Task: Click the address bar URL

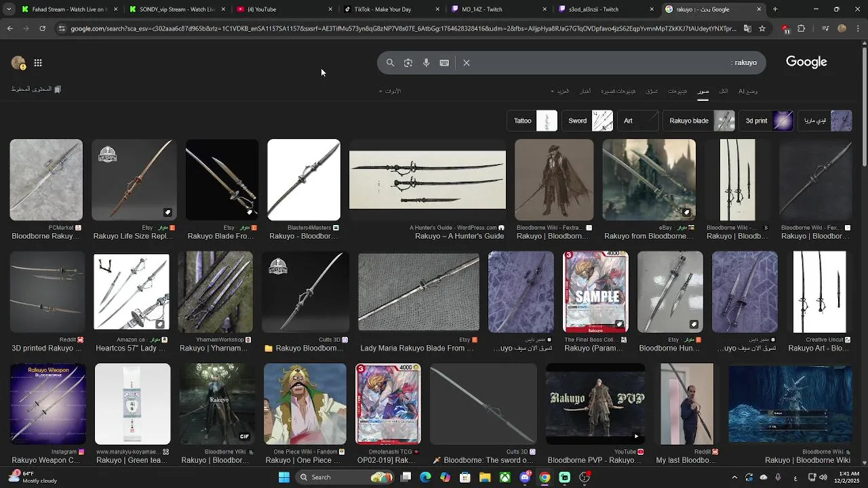Action: tap(403, 28)
